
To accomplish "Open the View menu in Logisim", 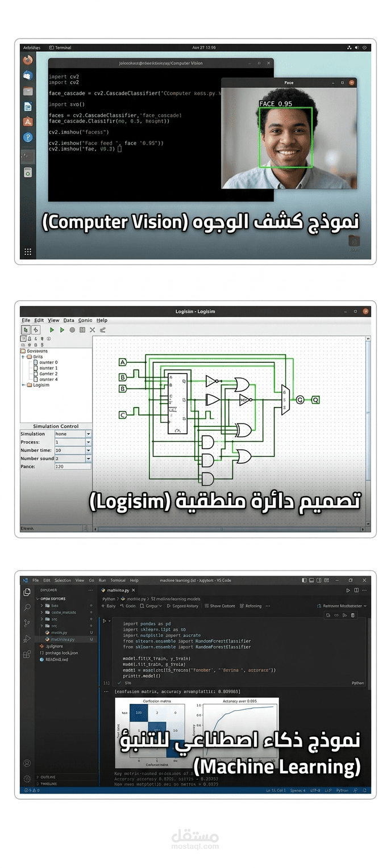I will (53, 320).
